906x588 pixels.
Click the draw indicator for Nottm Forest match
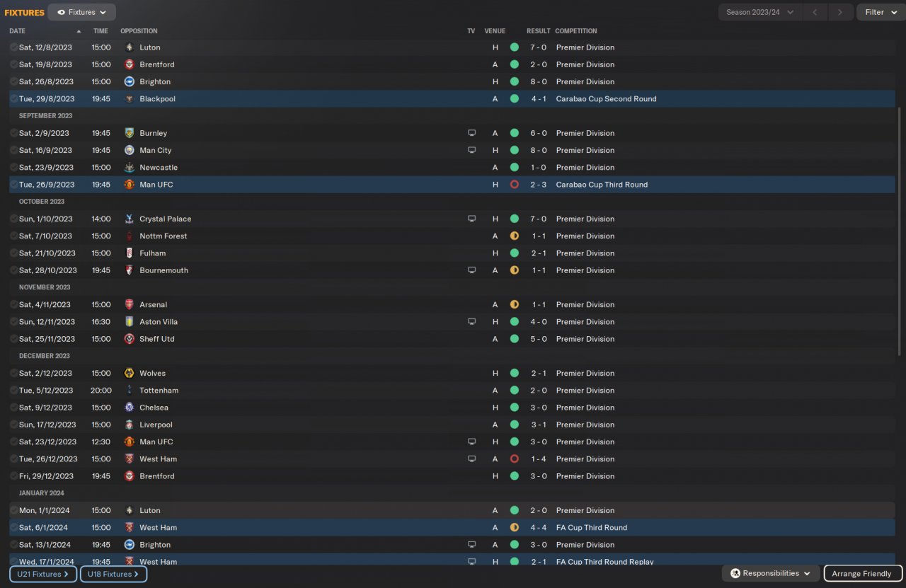coord(514,236)
